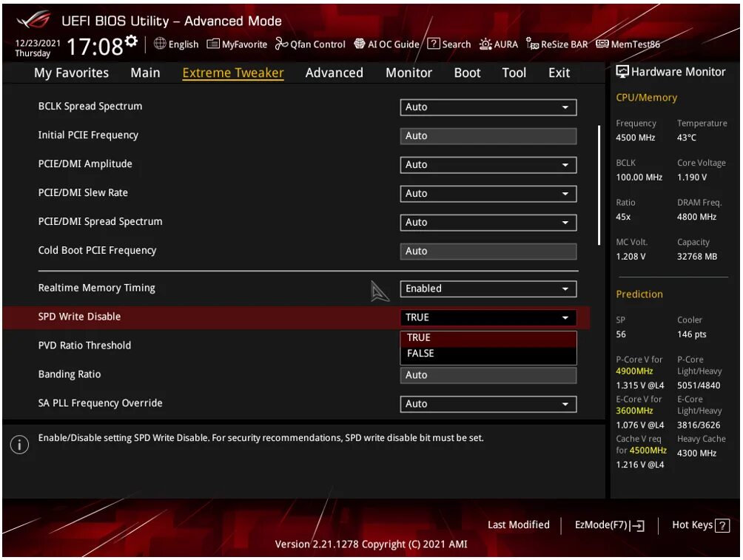Open the Tool tab
Viewport: 743px width, 560px height.
click(514, 73)
